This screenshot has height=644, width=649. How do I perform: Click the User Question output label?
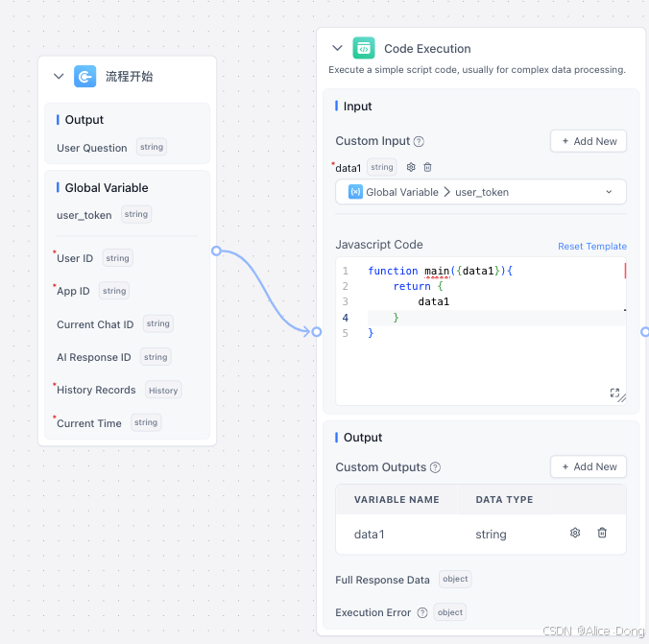click(92, 148)
